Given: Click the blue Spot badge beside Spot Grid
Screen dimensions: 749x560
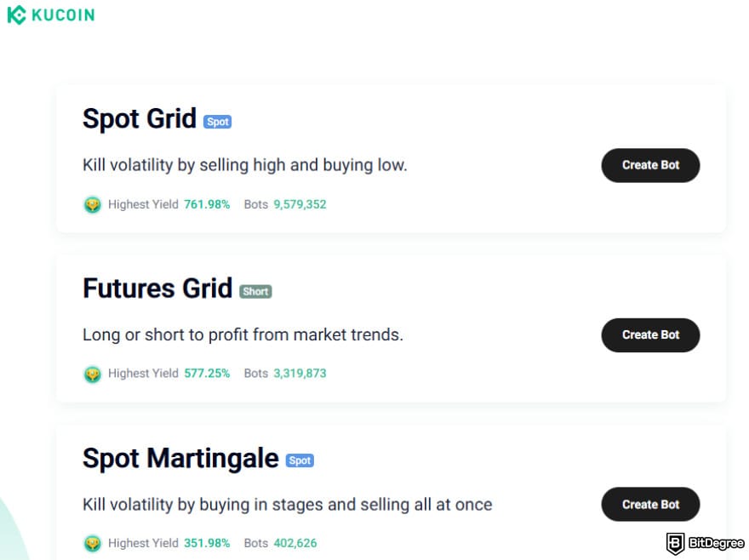Looking at the screenshot, I should coord(217,122).
